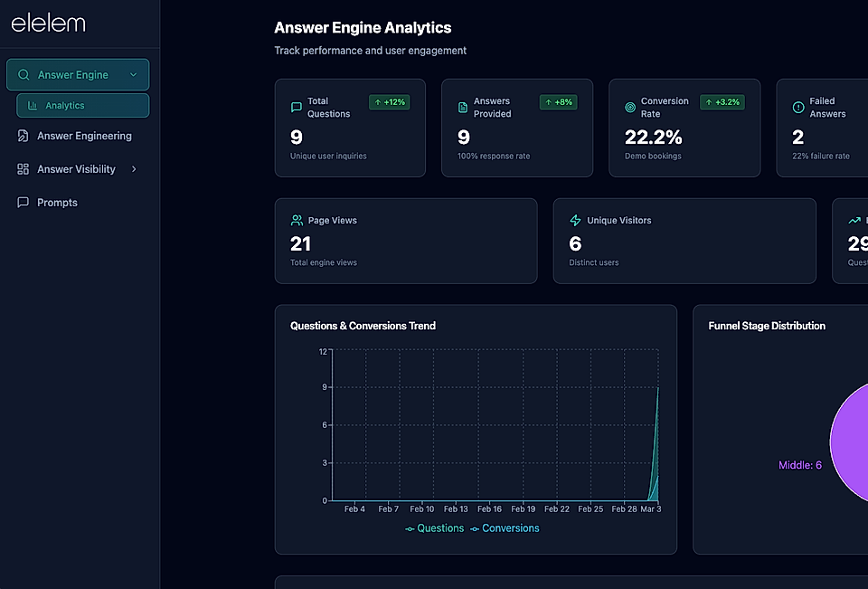Hide the Middle segment in the funnel pie
This screenshot has width=868, height=589.
(x=800, y=464)
